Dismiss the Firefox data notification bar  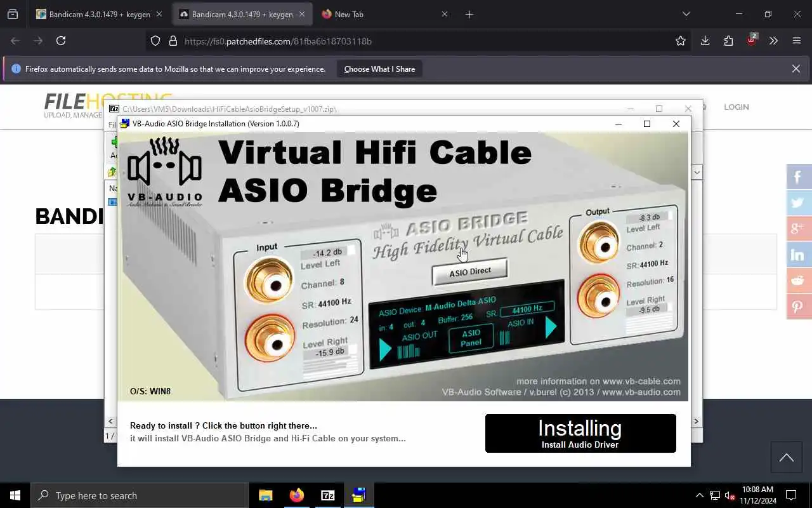(796, 69)
